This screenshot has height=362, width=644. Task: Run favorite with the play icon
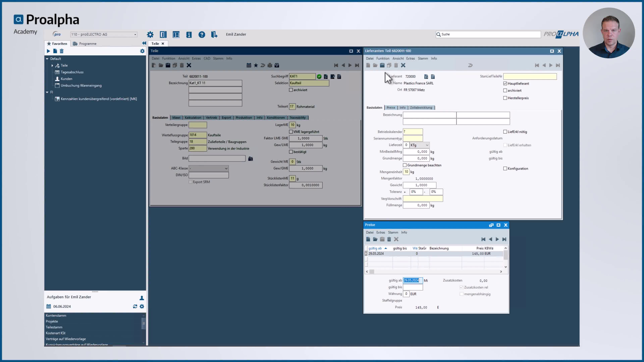pyautogui.click(x=48, y=51)
